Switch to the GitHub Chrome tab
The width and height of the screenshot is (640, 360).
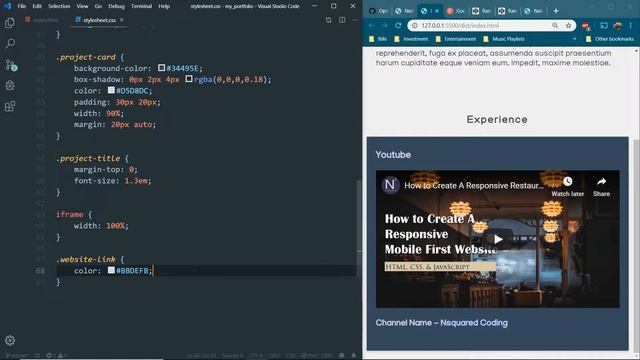378,11
